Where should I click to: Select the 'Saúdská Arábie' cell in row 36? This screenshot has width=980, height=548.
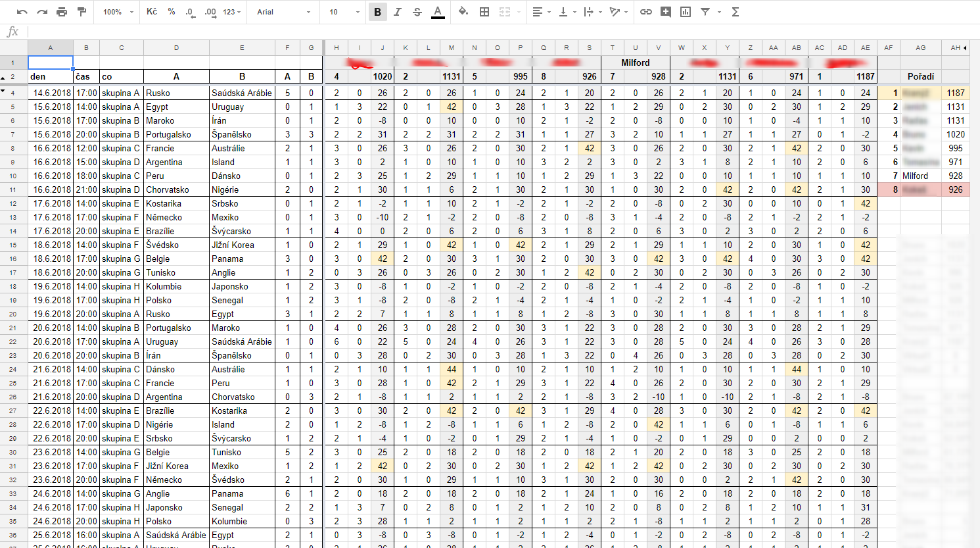point(176,535)
